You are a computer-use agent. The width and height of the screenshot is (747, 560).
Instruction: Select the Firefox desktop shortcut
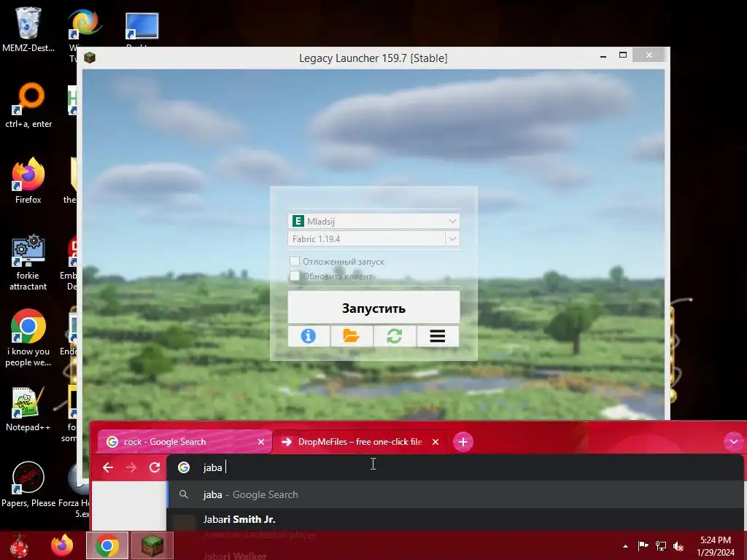coord(28,181)
